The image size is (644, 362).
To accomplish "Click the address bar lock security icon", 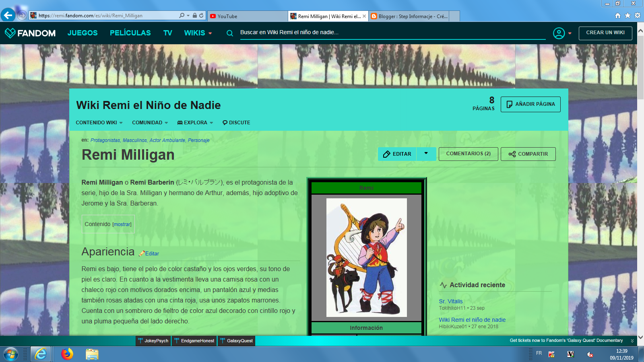I will coord(195,15).
